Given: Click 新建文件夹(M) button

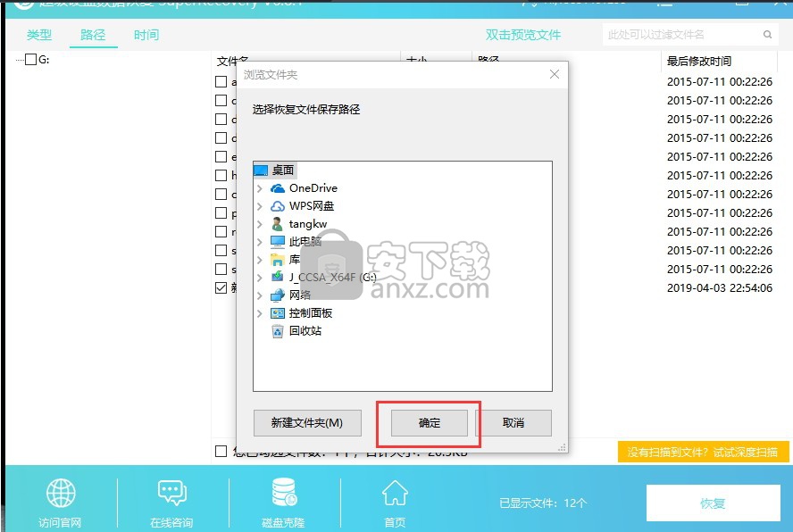Looking at the screenshot, I should [x=307, y=422].
